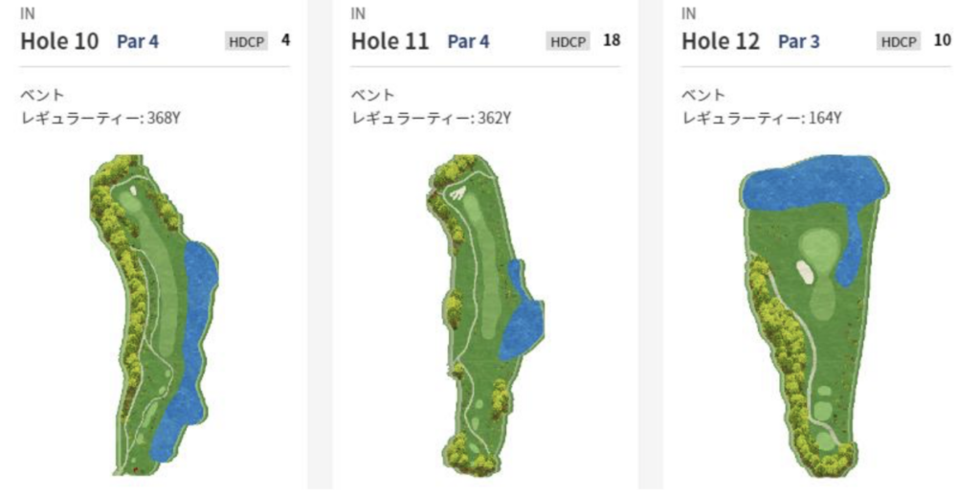Click the white bunker on Hole 11 map
Viewport: 980px width, 497px height.
pos(457,193)
